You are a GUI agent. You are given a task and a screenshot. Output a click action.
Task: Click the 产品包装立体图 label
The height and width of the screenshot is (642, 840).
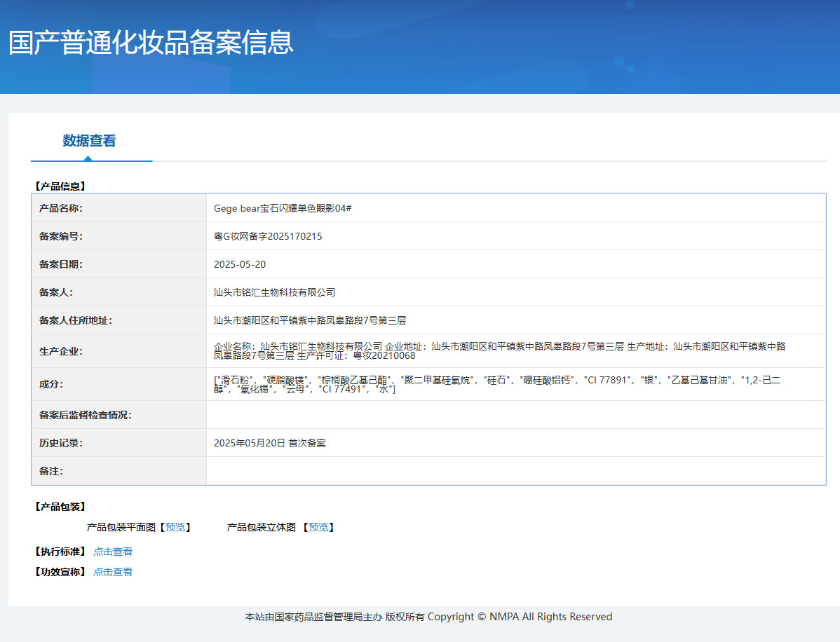(262, 528)
